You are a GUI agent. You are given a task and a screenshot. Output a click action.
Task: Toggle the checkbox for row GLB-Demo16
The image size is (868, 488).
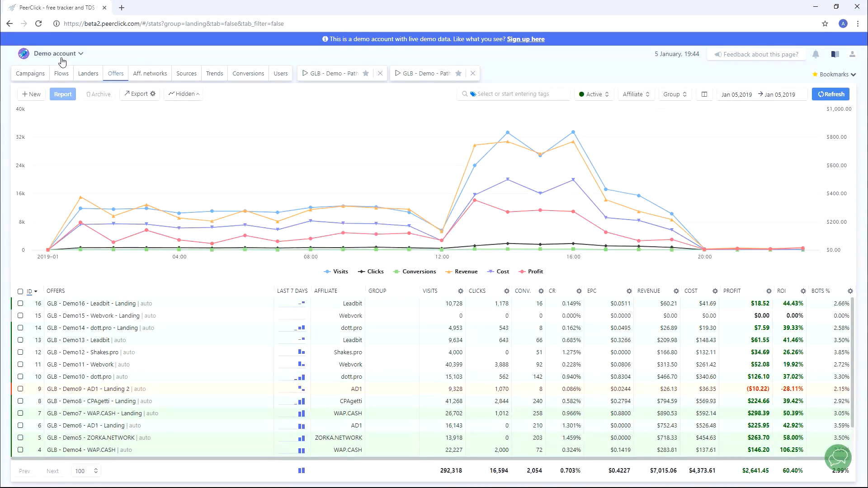coord(20,303)
